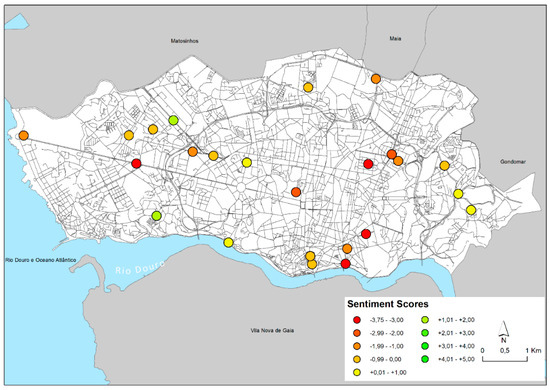Viewport: 550px width, 390px height.
Task: Click the north arrow symbol
Action: [x=503, y=331]
